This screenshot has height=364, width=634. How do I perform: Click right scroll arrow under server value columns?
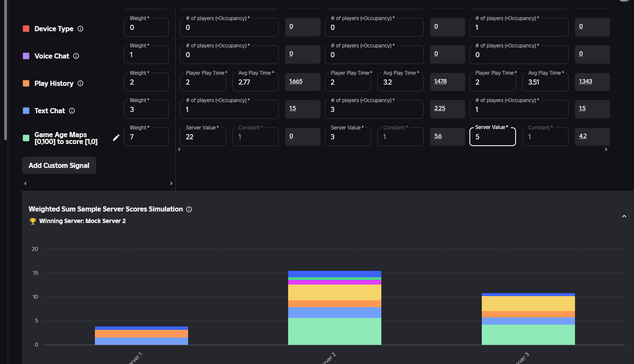click(606, 150)
